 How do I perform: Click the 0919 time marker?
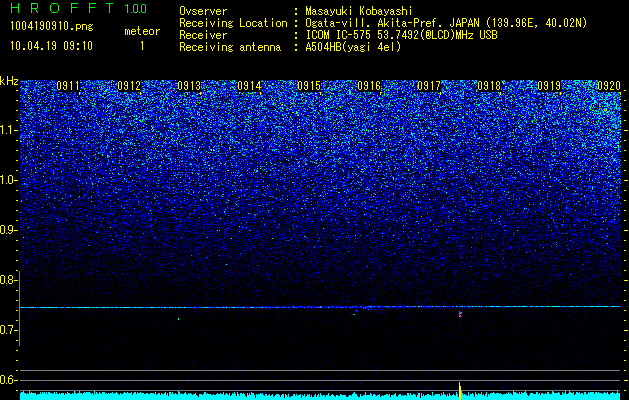pyautogui.click(x=549, y=86)
